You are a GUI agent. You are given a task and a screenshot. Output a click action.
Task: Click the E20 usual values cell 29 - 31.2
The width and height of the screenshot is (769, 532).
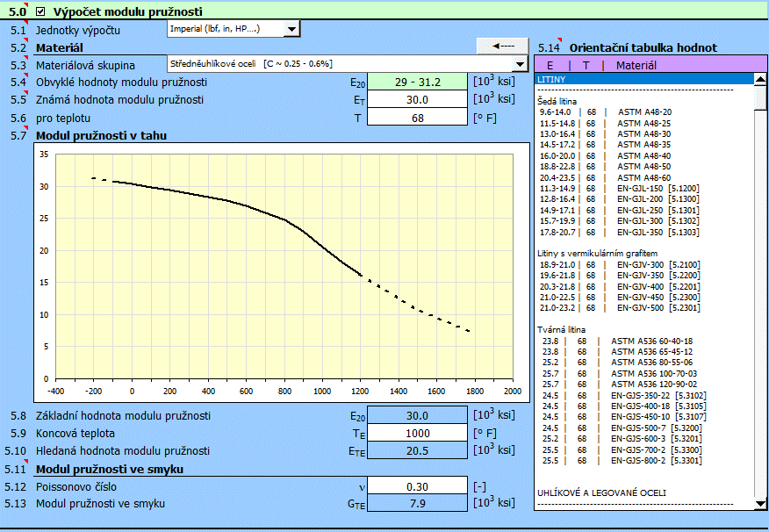[417, 82]
